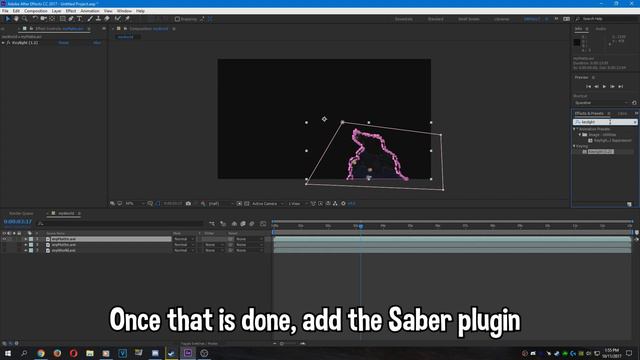Viewport: 640px width, 360px height.
Task: Select the Rotation tool
Action: pos(35,19)
